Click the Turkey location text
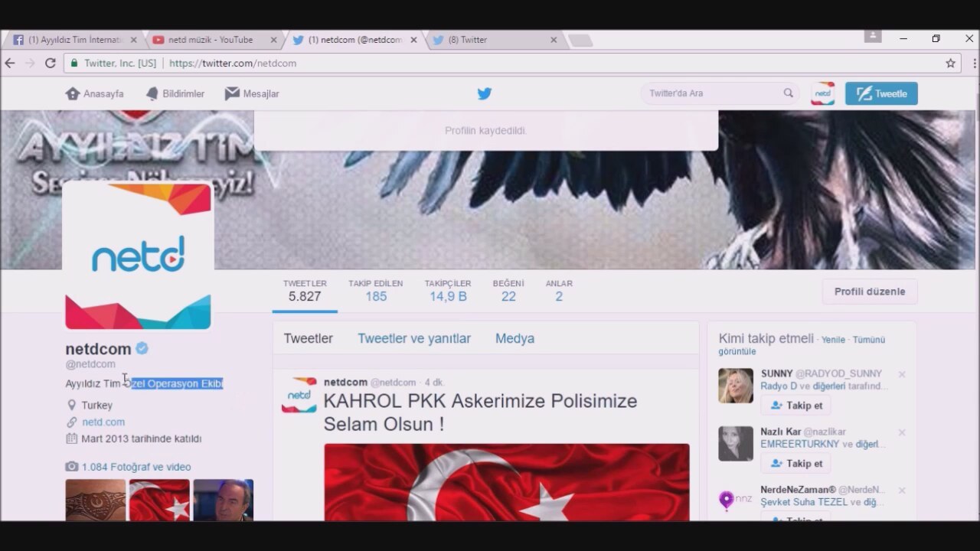Screen dimensions: 980x551 (x=97, y=406)
